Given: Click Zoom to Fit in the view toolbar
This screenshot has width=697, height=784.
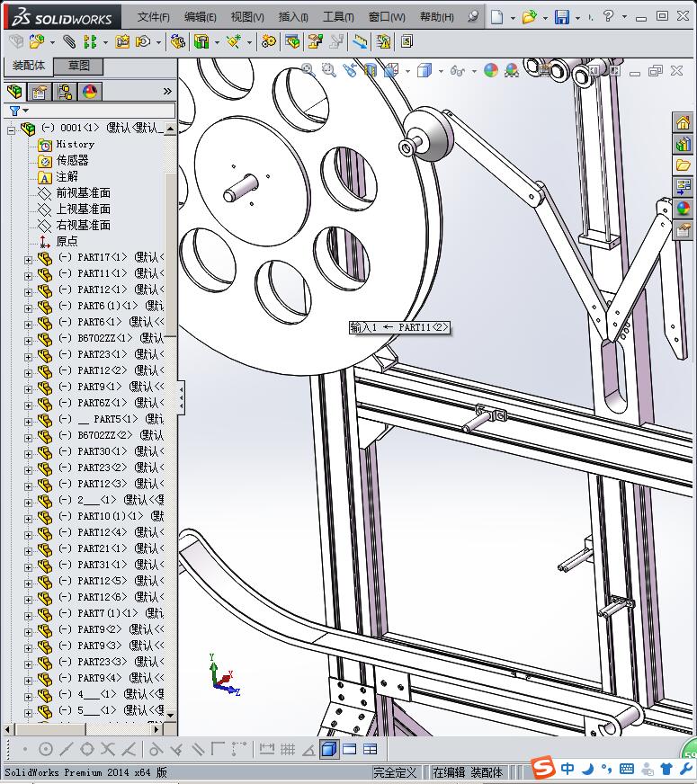Looking at the screenshot, I should 308,69.
